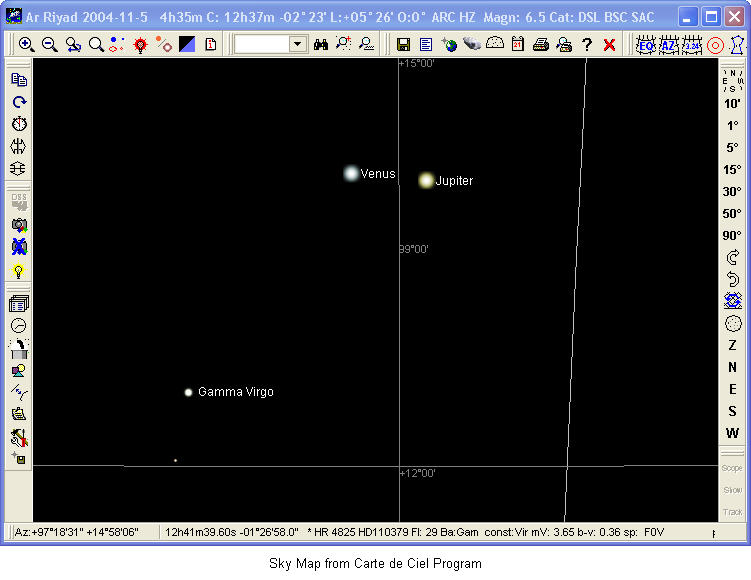Click the Z zenith direction button
This screenshot has height=580, width=751.
732,345
